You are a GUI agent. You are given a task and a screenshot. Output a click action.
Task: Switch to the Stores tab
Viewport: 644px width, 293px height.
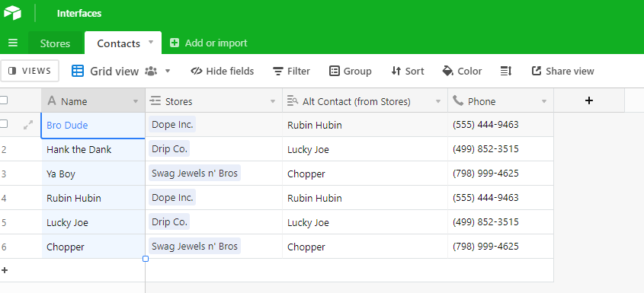point(55,43)
